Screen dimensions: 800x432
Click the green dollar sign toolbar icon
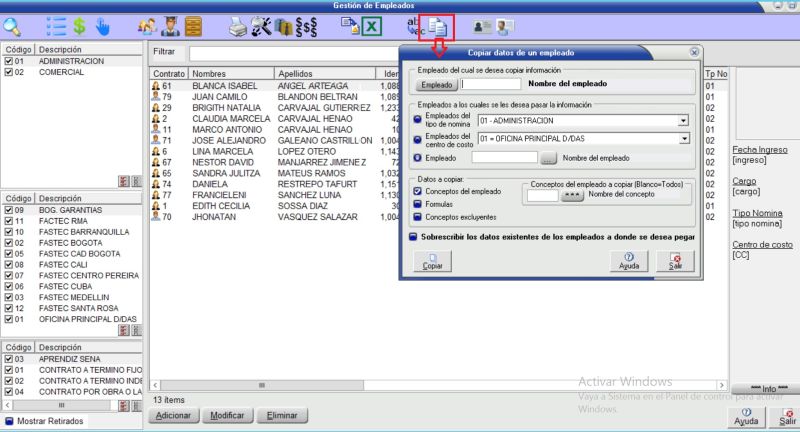click(x=79, y=27)
